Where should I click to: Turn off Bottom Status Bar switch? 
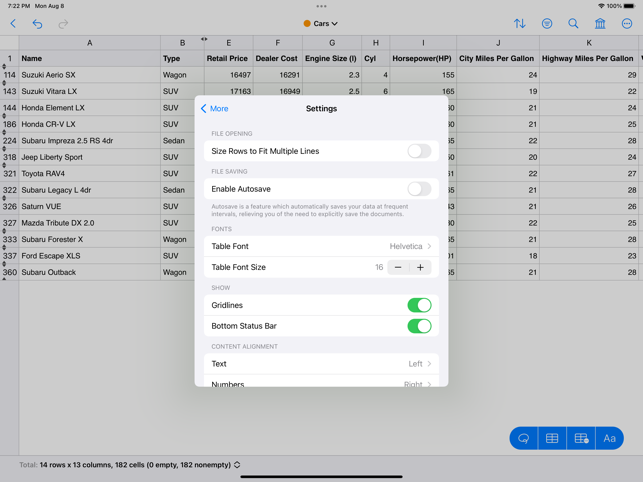[419, 326]
